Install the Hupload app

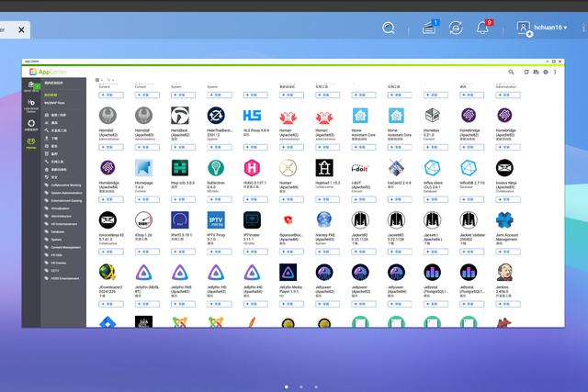[327, 199]
